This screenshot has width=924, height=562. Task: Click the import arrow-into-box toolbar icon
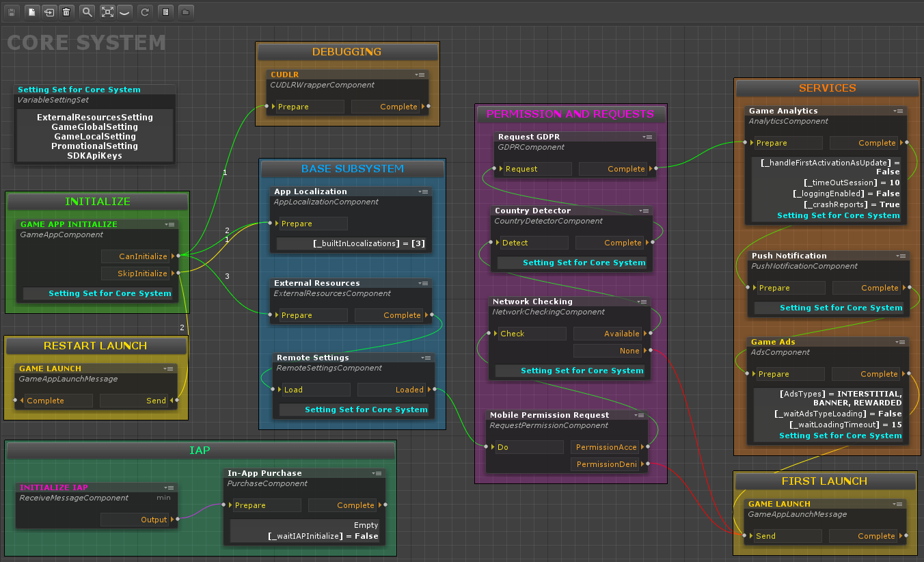pyautogui.click(x=49, y=12)
